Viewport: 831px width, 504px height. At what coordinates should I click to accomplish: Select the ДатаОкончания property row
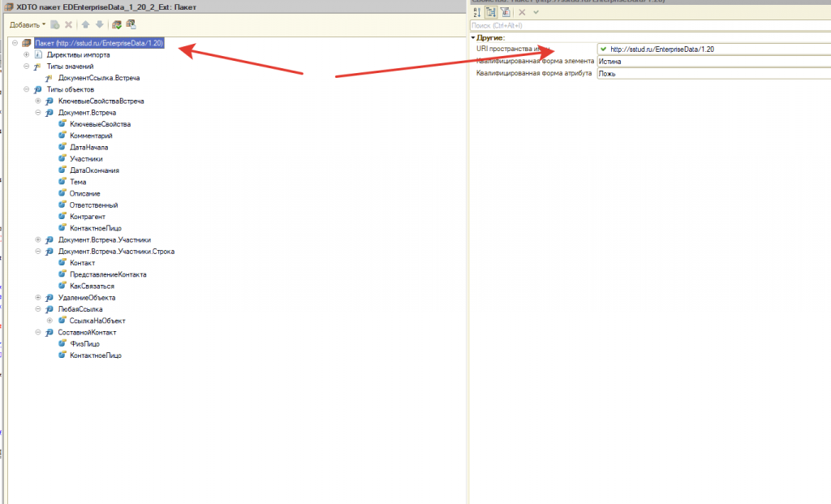point(94,170)
